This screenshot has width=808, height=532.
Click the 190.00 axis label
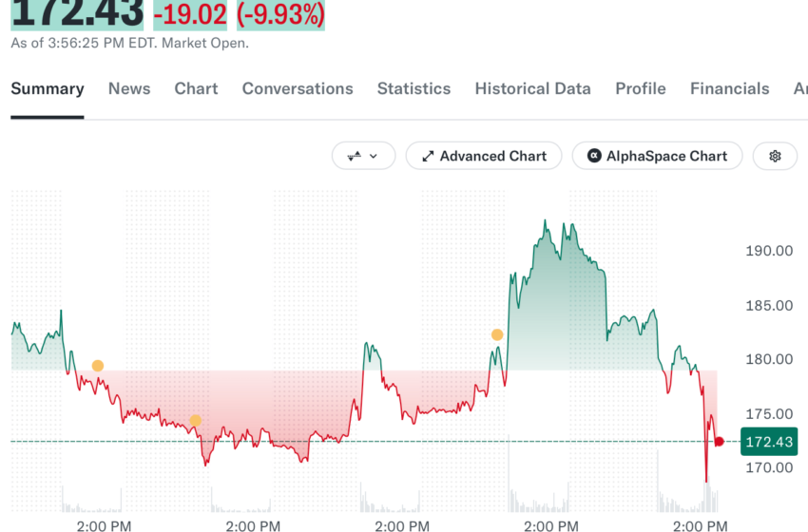click(769, 251)
